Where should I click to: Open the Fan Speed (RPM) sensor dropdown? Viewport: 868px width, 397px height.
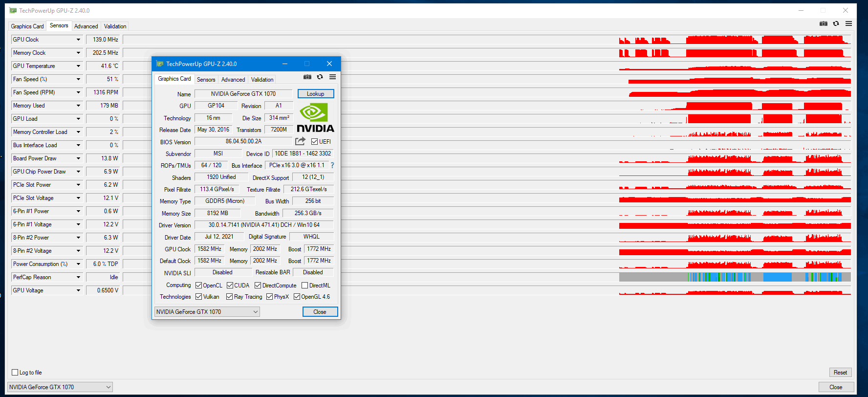click(78, 92)
